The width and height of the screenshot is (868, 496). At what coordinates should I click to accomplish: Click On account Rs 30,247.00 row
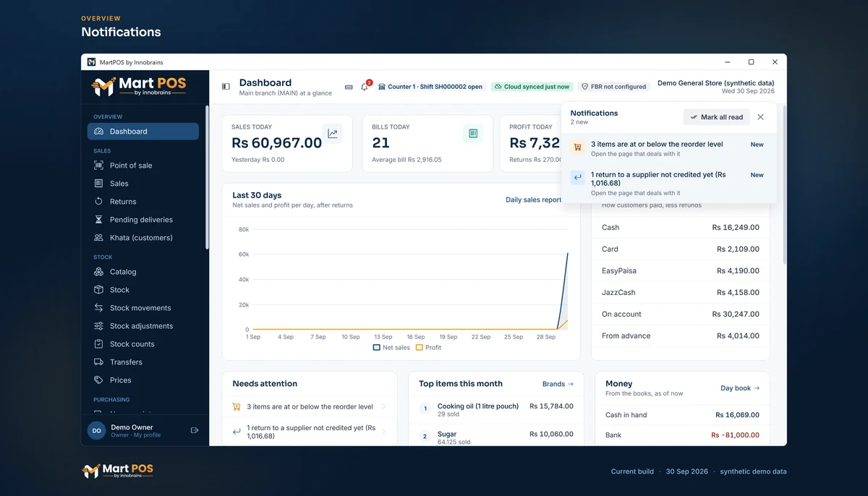[x=681, y=314]
